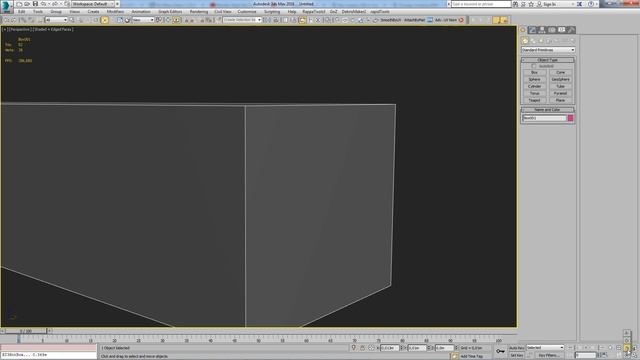The image size is (640, 360).
Task: Open the Standard Primitives dropdown
Action: coord(548,50)
